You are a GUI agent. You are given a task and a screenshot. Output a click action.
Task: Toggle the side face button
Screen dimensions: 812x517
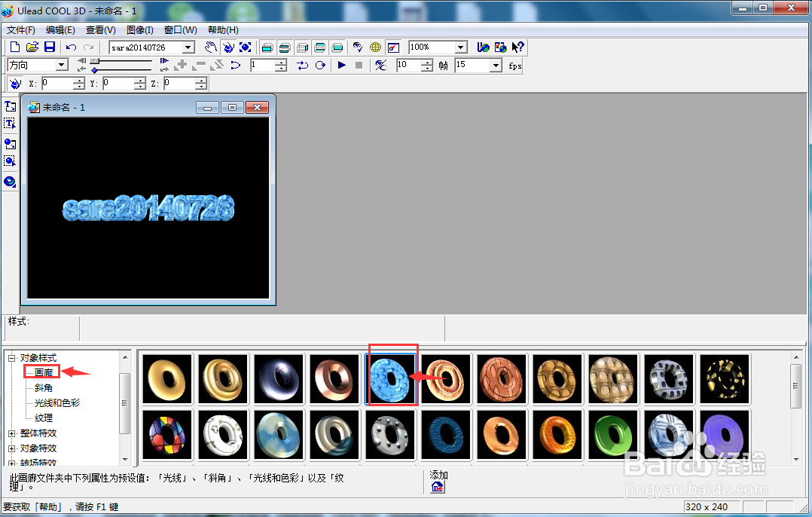click(x=303, y=47)
